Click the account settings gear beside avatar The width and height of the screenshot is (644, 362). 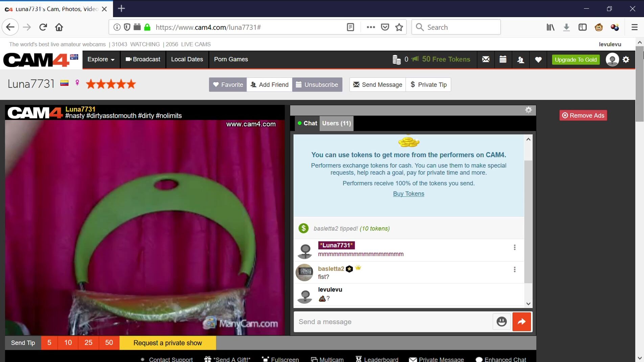coord(626,60)
